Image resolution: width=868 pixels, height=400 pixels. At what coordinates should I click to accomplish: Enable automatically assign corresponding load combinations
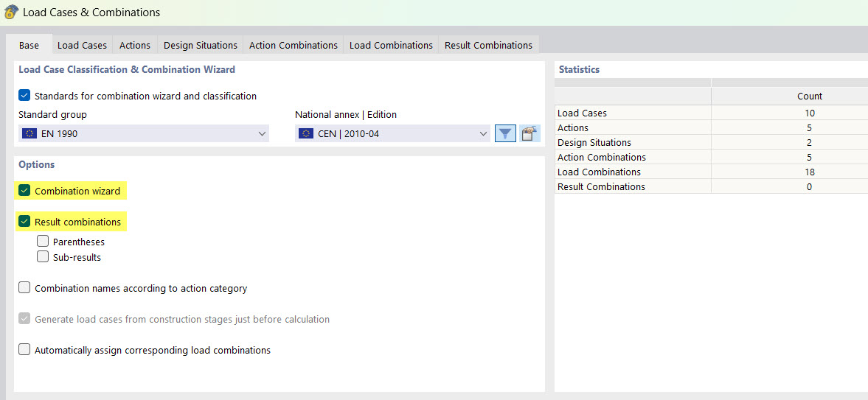pos(25,350)
